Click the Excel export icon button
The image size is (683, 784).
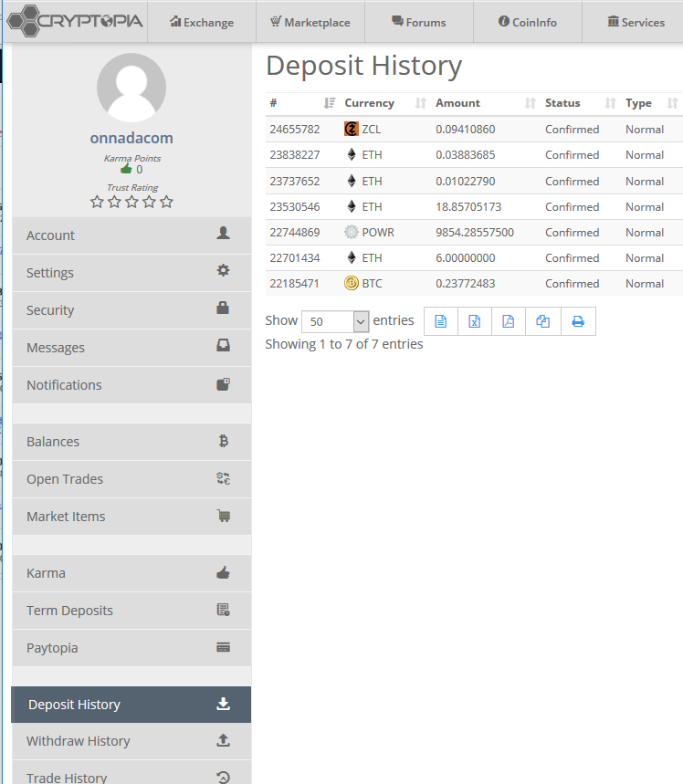pos(475,321)
